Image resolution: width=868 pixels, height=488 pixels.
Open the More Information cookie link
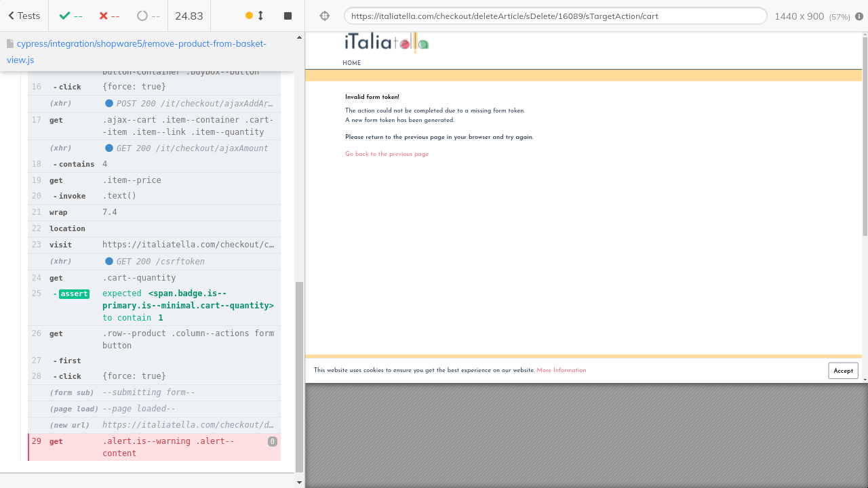click(561, 371)
